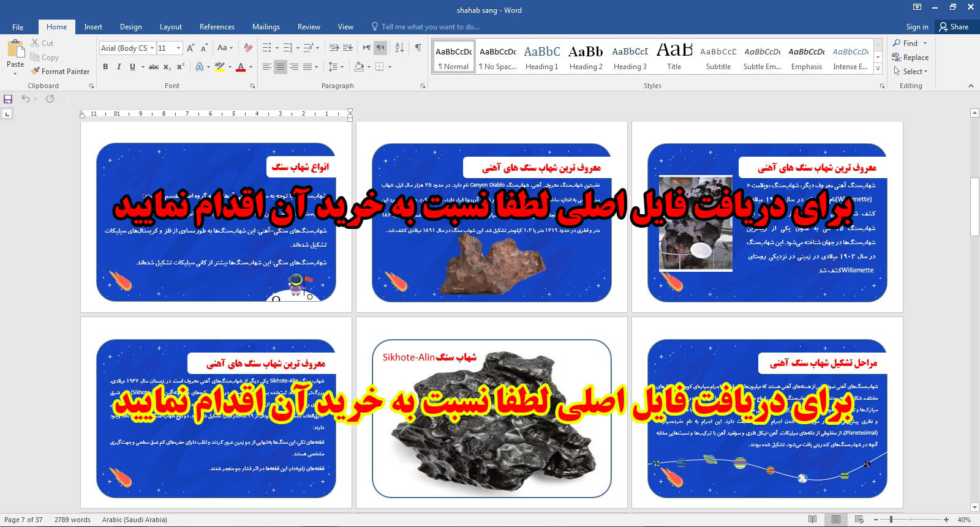Open Paragraph dialog launcher
980x527 pixels.
point(423,86)
